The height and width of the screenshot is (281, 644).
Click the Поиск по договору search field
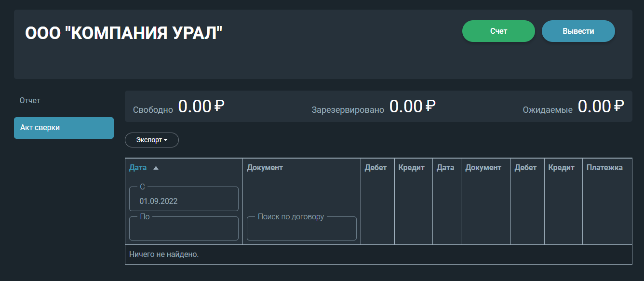coord(302,229)
